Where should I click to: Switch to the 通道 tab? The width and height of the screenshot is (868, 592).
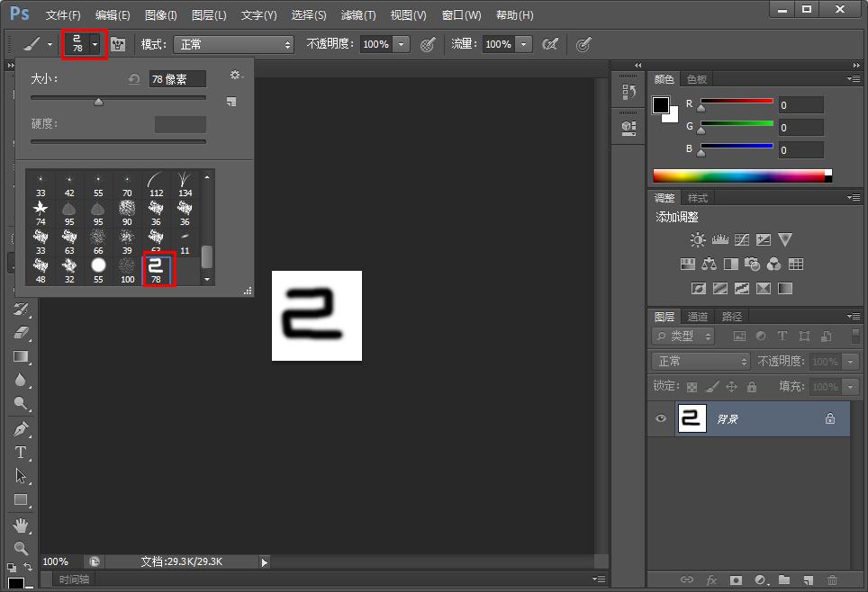tap(698, 317)
